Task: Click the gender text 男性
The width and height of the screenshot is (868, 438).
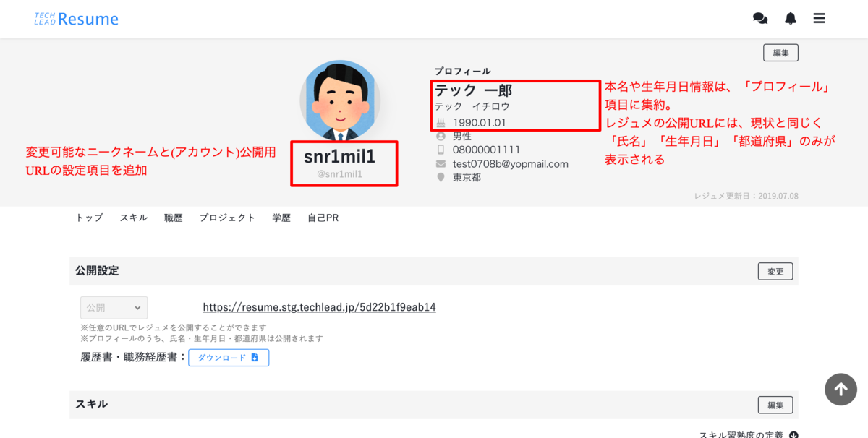Action: tap(462, 136)
